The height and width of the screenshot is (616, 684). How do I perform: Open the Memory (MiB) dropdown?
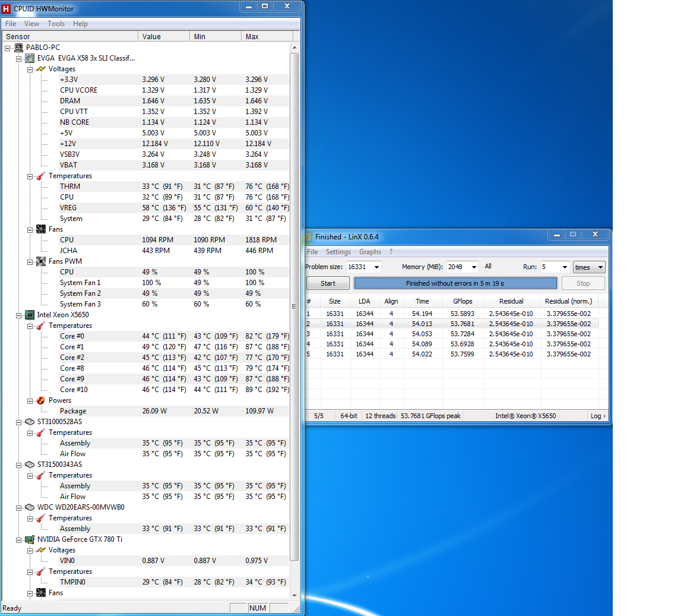pyautogui.click(x=474, y=267)
